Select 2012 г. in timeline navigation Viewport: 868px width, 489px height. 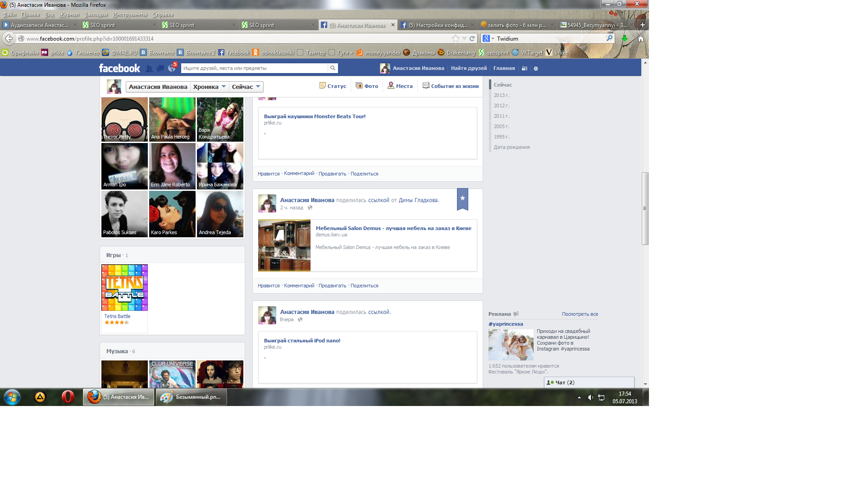(x=501, y=106)
